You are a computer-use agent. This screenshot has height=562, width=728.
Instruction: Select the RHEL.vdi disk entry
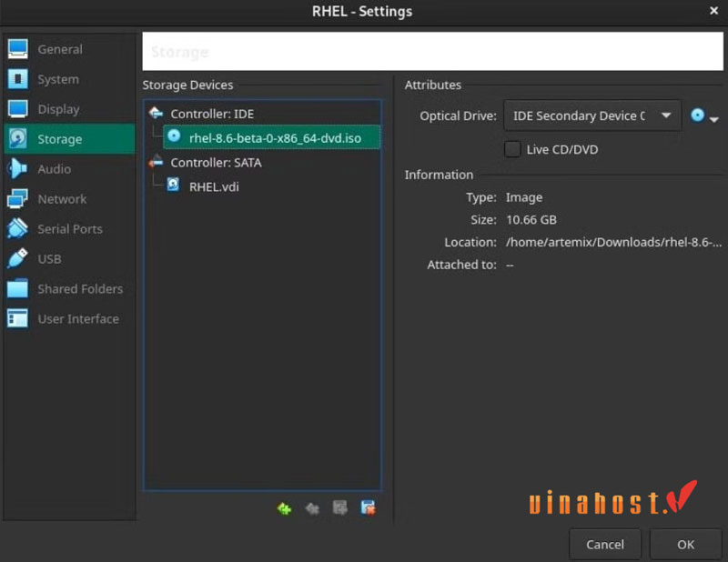271,186
